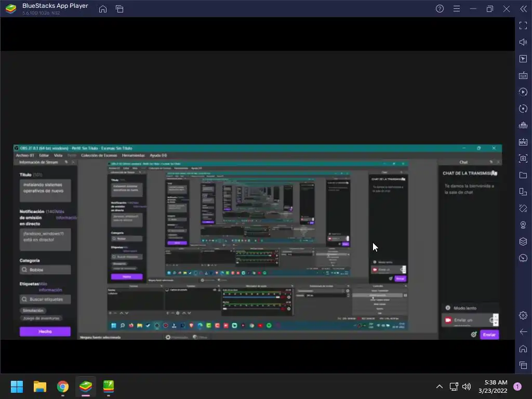Open Colección de Escenas menu in OBS
The image size is (532, 399).
[99, 155]
